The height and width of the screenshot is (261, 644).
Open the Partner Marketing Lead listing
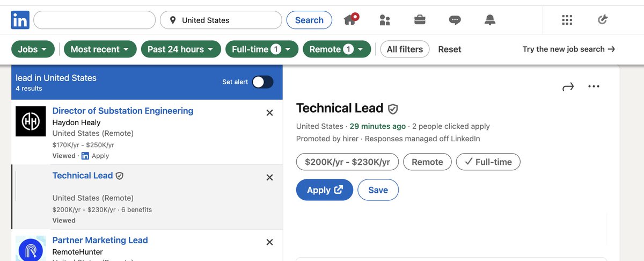click(100, 240)
